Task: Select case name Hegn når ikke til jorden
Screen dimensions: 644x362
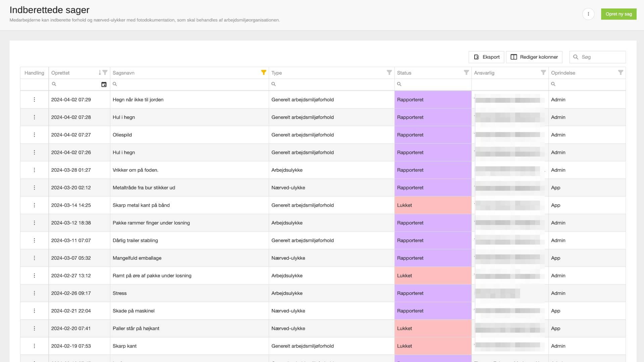Action: [x=138, y=100]
